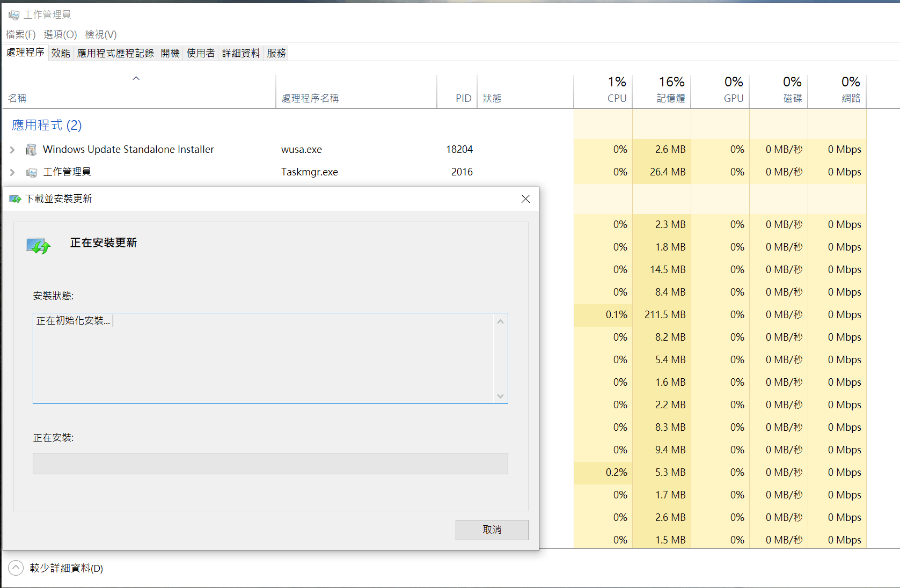Switch to the 效能 tab
The image size is (900, 588).
pyautogui.click(x=61, y=53)
